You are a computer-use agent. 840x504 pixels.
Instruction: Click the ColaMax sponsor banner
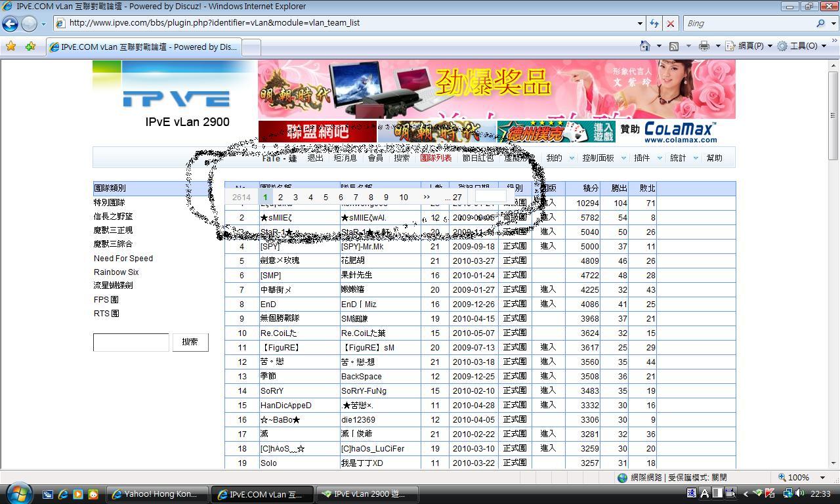pyautogui.click(x=679, y=131)
